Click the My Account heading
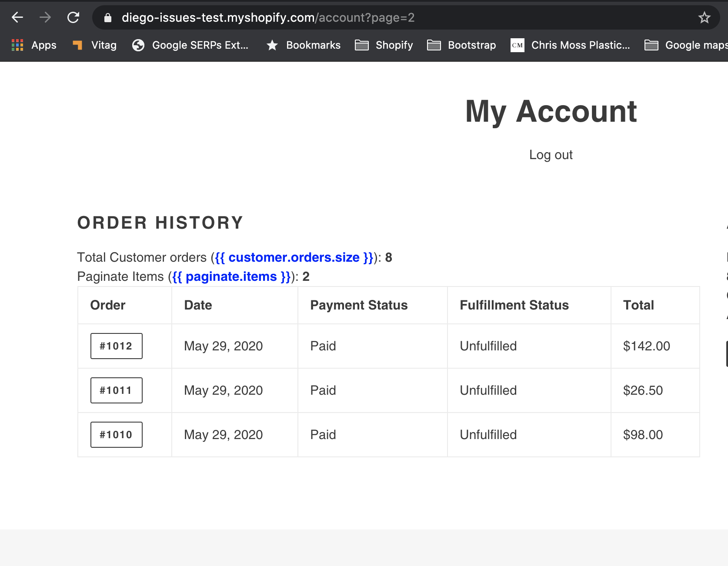This screenshot has width=728, height=566. [x=551, y=112]
